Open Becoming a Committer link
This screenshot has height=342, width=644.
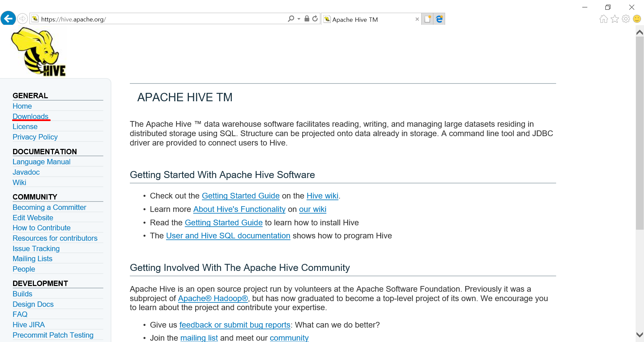[49, 208]
